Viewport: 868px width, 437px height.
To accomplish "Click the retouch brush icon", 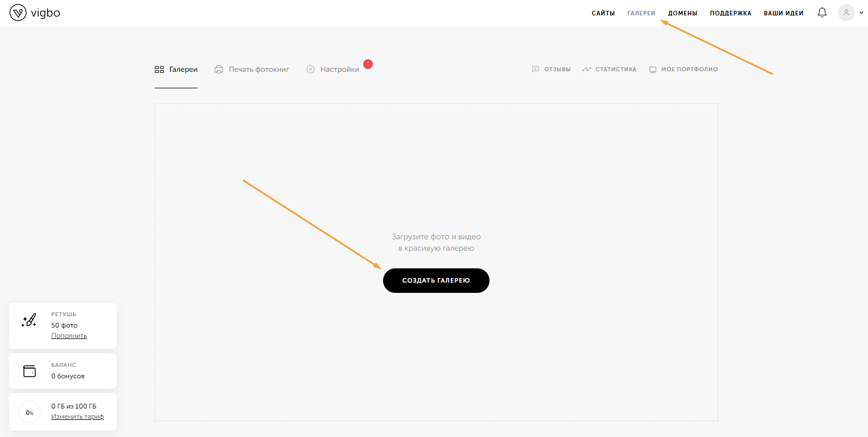I will pos(29,320).
